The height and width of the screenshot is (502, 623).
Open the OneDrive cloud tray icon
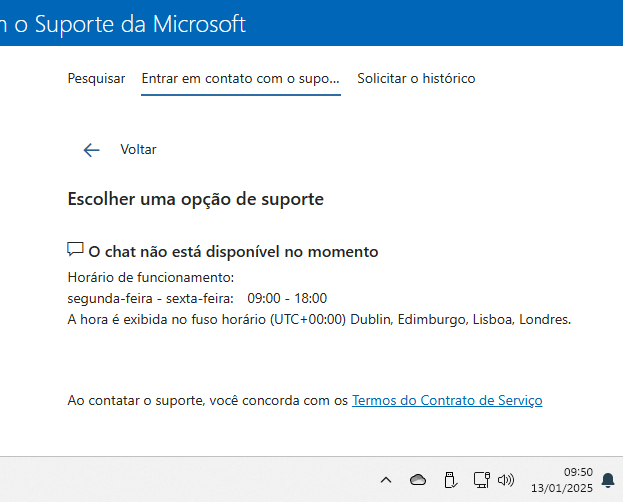(x=418, y=480)
